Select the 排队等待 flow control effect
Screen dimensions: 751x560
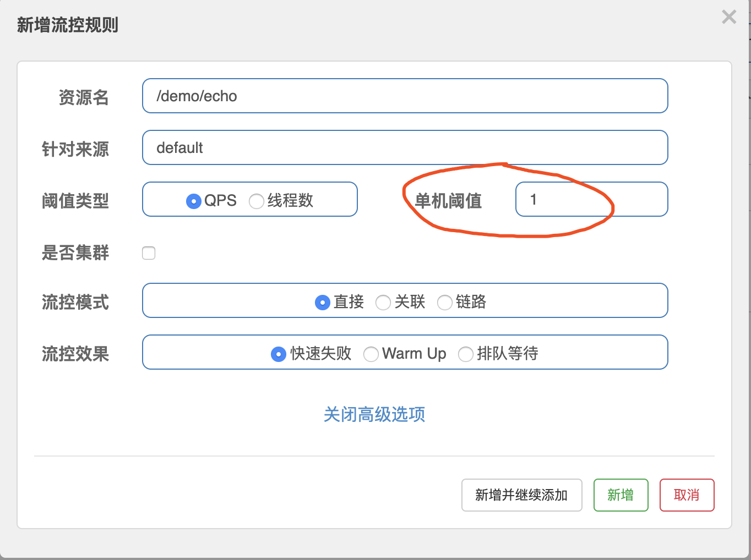coord(466,354)
